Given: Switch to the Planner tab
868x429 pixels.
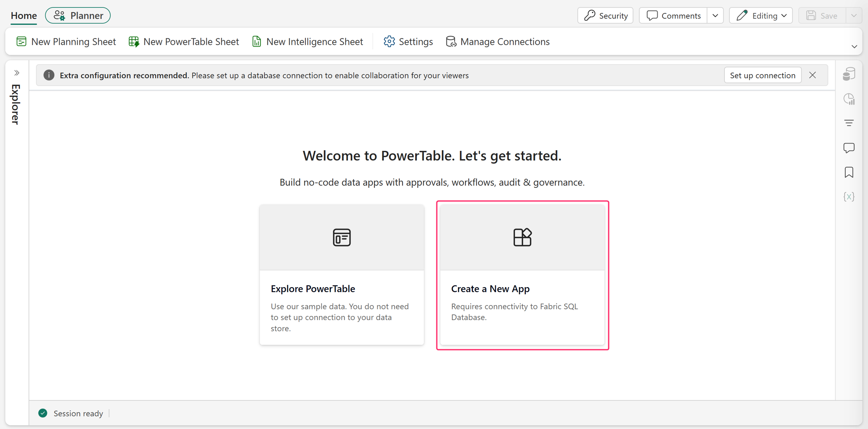Looking at the screenshot, I should pyautogui.click(x=78, y=16).
